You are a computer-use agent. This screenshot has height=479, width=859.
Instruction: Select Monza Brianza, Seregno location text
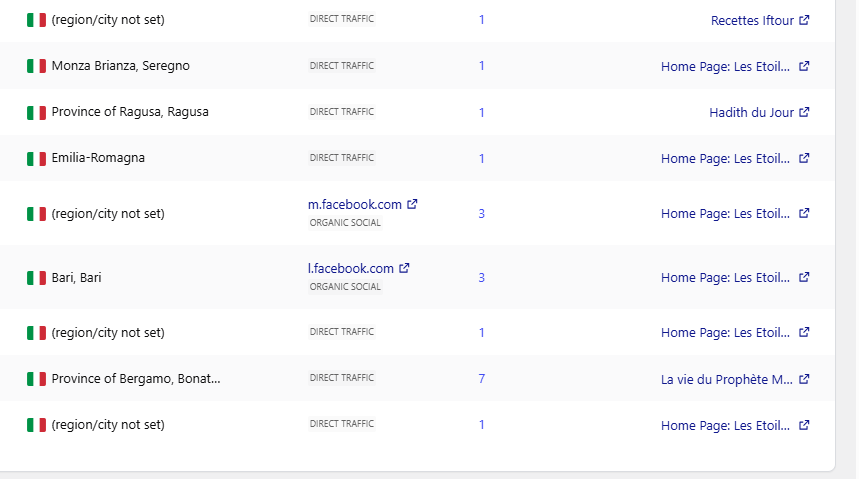point(120,66)
